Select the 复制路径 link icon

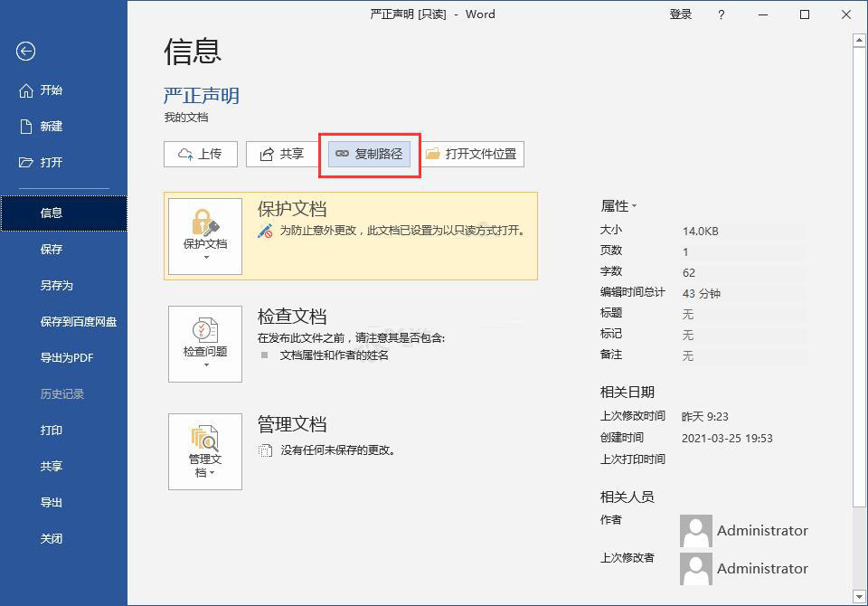click(343, 154)
